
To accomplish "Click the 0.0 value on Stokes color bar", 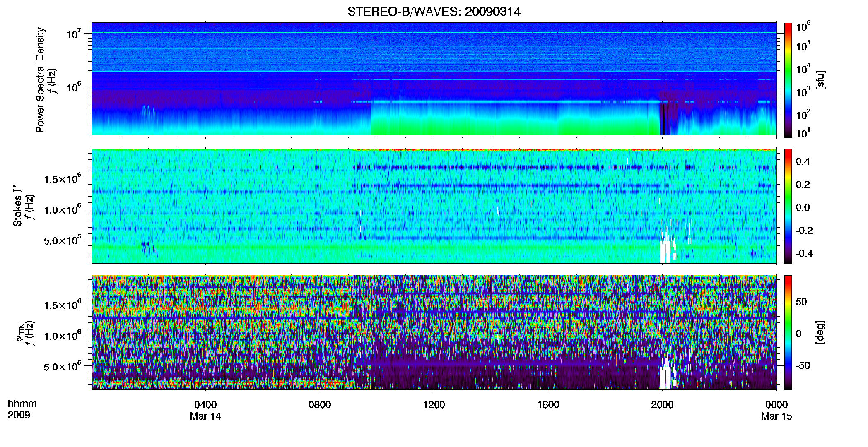I will point(803,208).
